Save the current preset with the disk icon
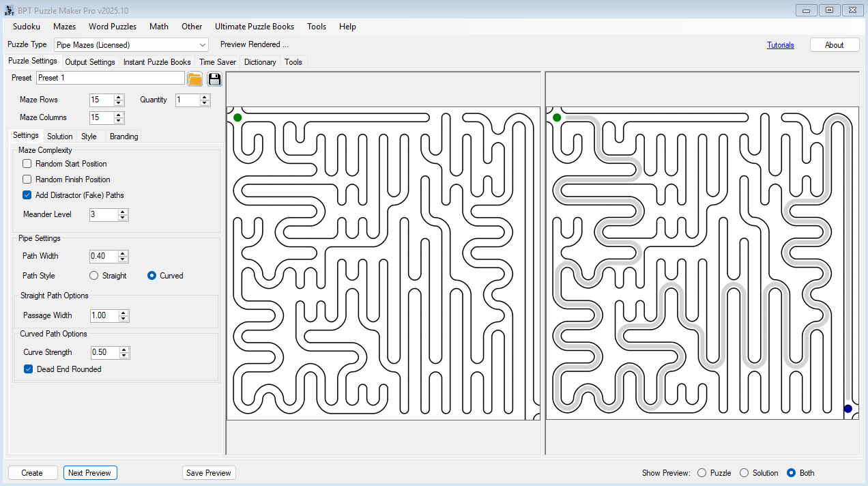Viewport: 868px width, 486px height. (214, 78)
